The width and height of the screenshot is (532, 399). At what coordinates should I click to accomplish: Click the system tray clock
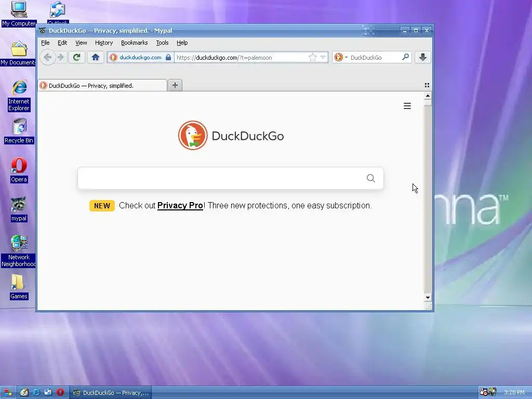click(514, 393)
